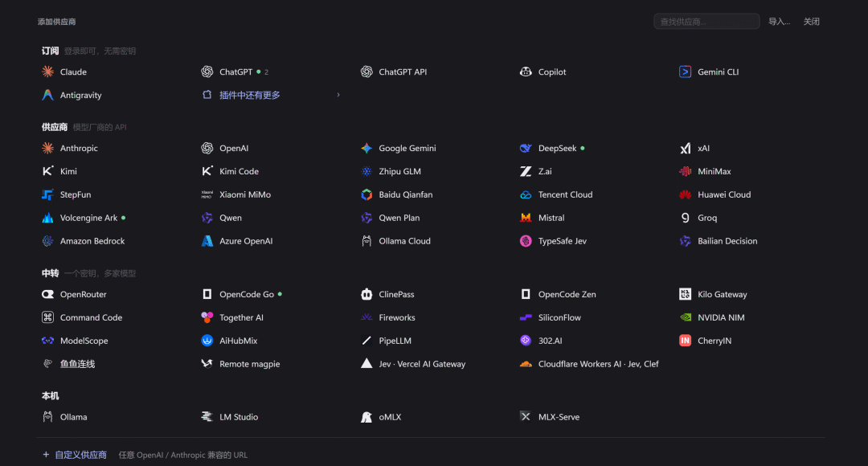Click the NVIDIA NIM logo icon
Viewport: 868px width, 466px height.
685,317
